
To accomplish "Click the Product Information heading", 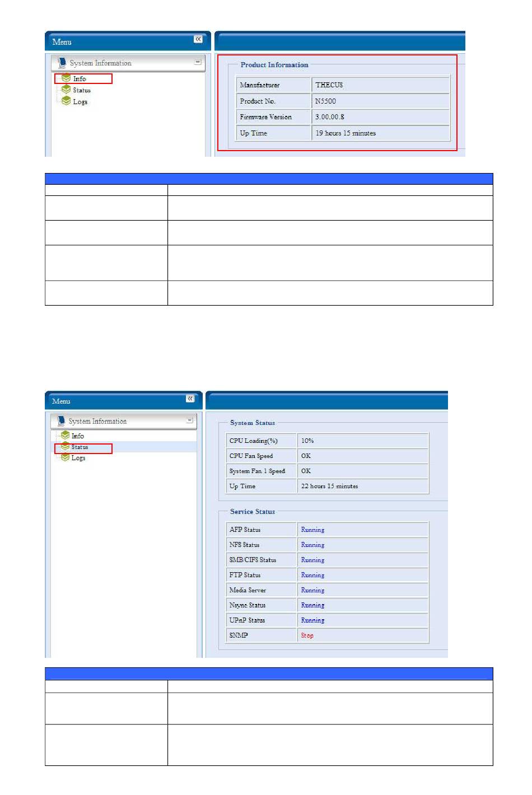I will pos(274,65).
